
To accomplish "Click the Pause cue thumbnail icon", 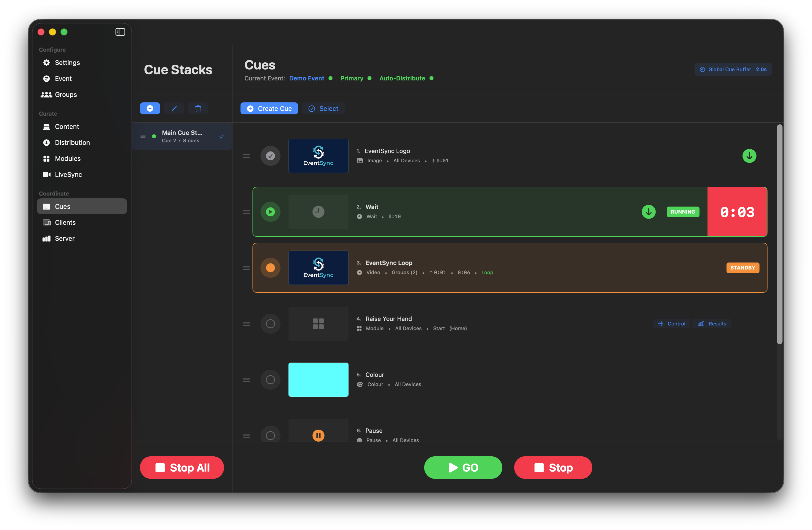I will point(318,435).
